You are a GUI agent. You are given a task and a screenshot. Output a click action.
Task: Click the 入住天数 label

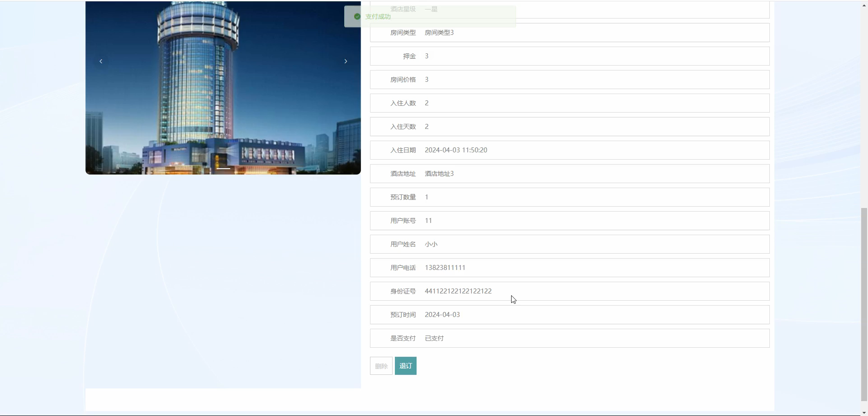click(x=403, y=127)
